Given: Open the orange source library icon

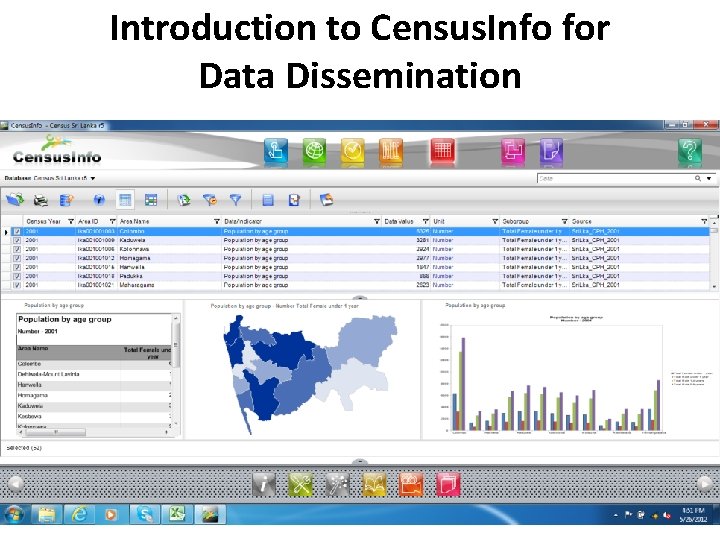Looking at the screenshot, I should tap(391, 150).
